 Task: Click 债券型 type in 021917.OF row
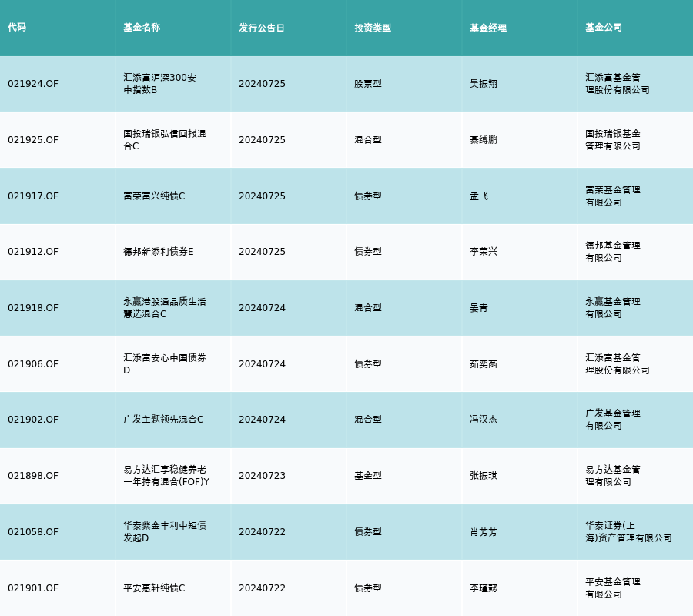click(368, 196)
